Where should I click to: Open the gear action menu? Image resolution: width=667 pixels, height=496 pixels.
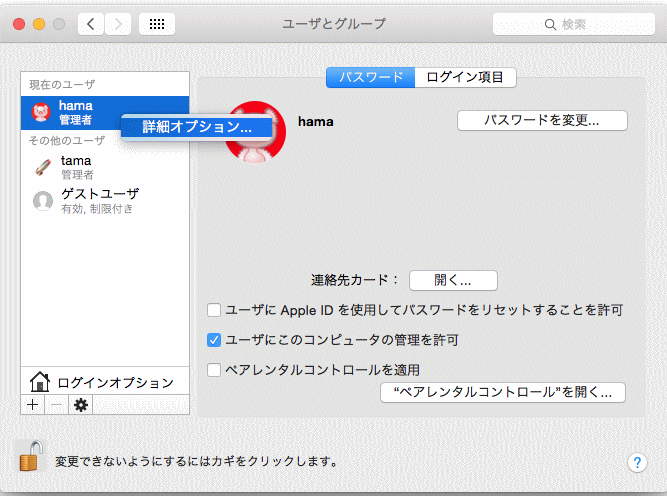coord(81,405)
